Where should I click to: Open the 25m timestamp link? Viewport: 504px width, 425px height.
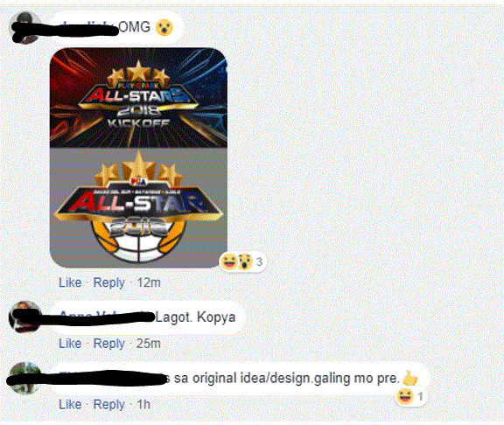tap(149, 344)
